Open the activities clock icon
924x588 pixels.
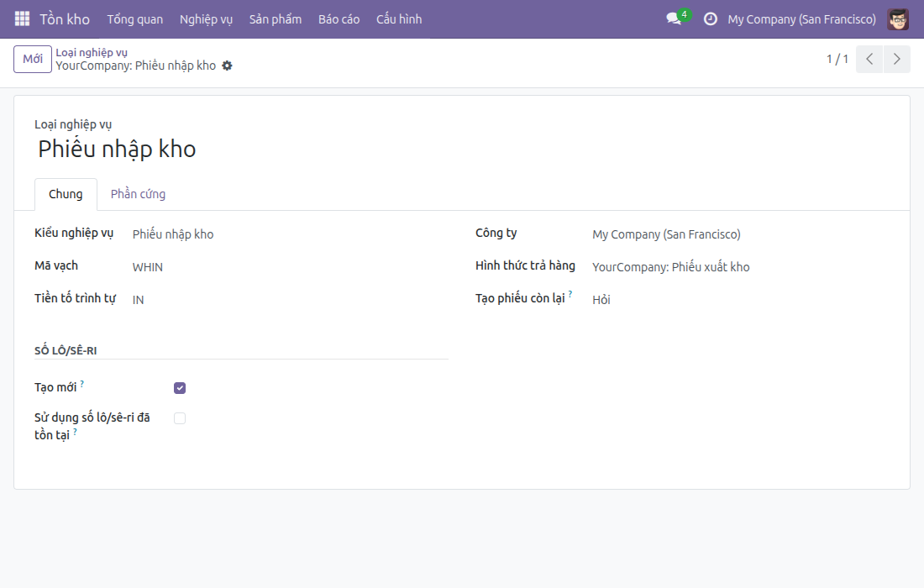click(x=711, y=18)
